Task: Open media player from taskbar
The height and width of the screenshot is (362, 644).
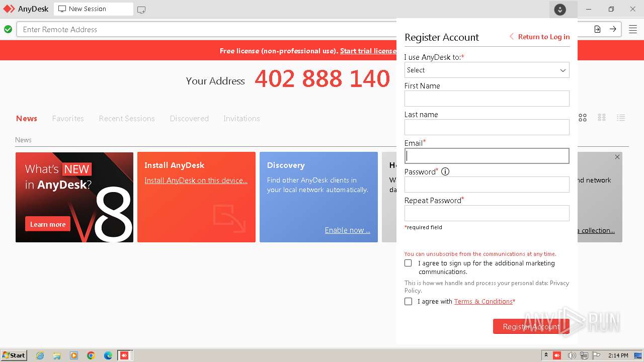Action: coord(74,355)
